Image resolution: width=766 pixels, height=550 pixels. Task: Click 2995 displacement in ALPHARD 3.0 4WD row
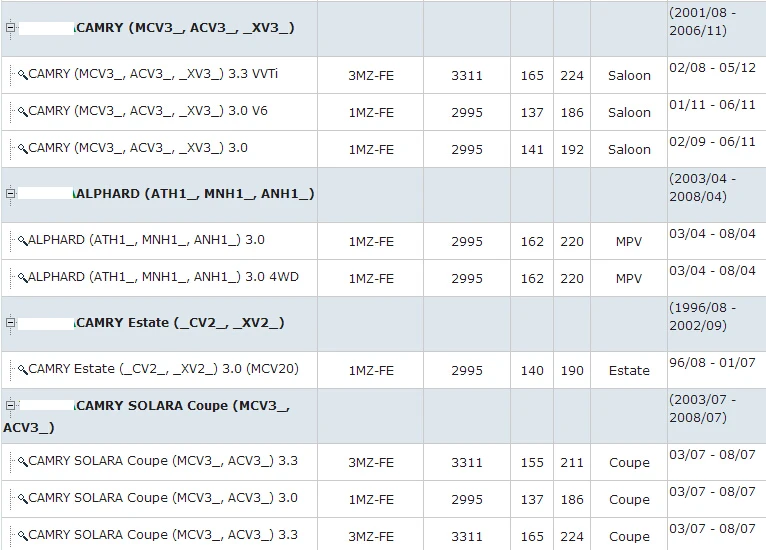point(467,278)
